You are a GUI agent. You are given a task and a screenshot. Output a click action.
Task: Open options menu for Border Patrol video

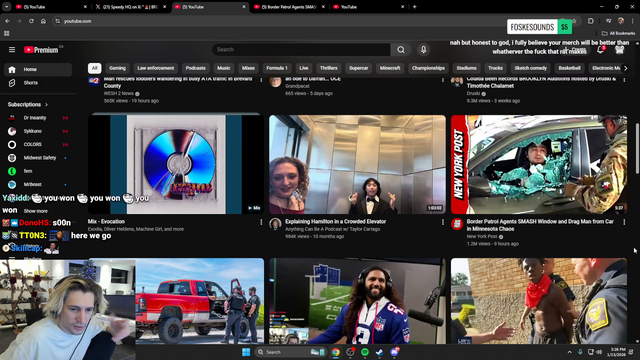click(x=624, y=222)
